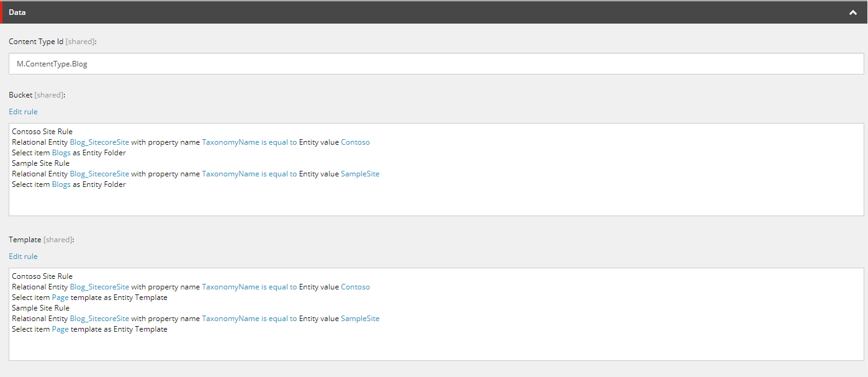This screenshot has height=377, width=868.
Task: Open Blogs item link under Bucket's Sample rule
Action: pos(61,184)
